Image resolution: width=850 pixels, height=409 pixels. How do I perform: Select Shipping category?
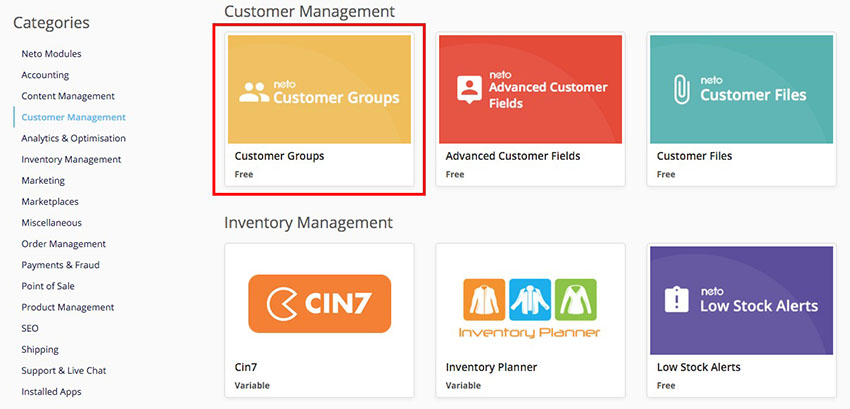click(40, 350)
